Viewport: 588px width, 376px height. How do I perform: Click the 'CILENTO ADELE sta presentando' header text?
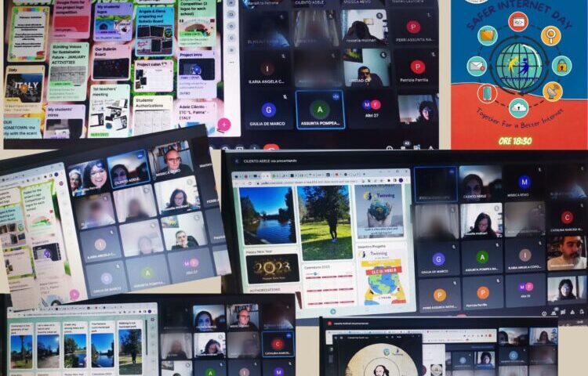click(270, 161)
